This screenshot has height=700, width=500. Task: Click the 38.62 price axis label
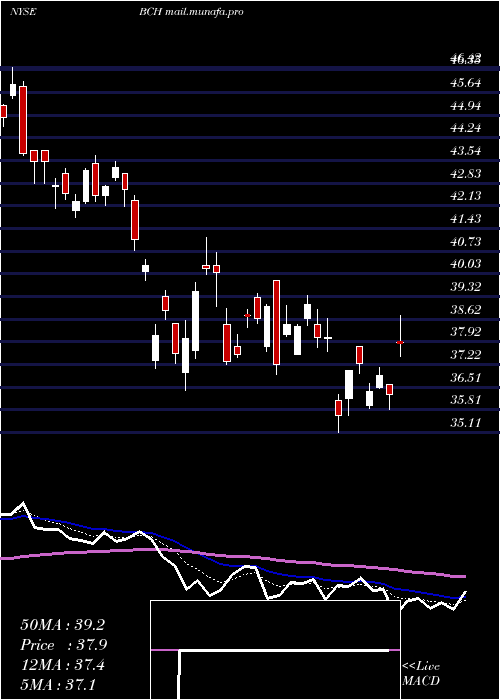[466, 309]
